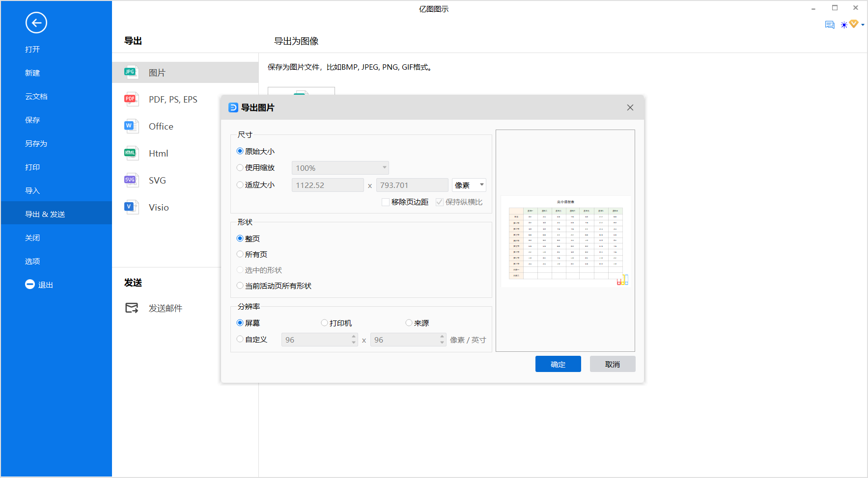Click first custom resolution stepper arrows
Image resolution: width=868 pixels, height=478 pixels.
coord(354,340)
